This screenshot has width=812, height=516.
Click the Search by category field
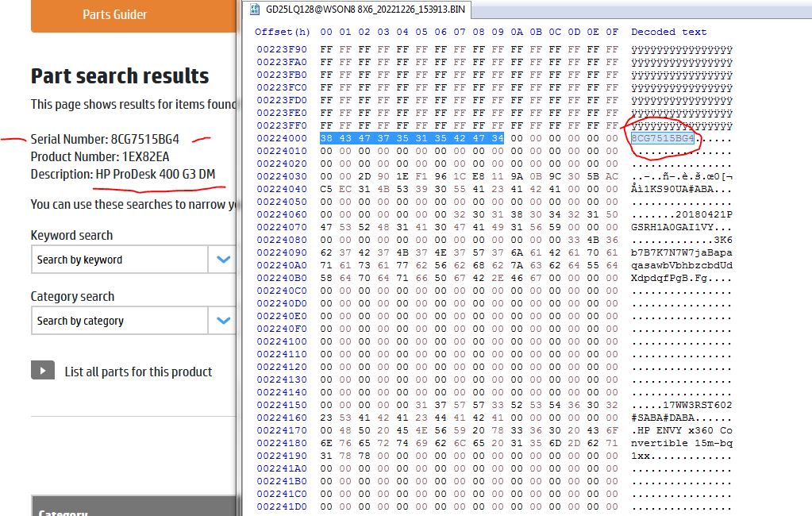[x=120, y=321]
